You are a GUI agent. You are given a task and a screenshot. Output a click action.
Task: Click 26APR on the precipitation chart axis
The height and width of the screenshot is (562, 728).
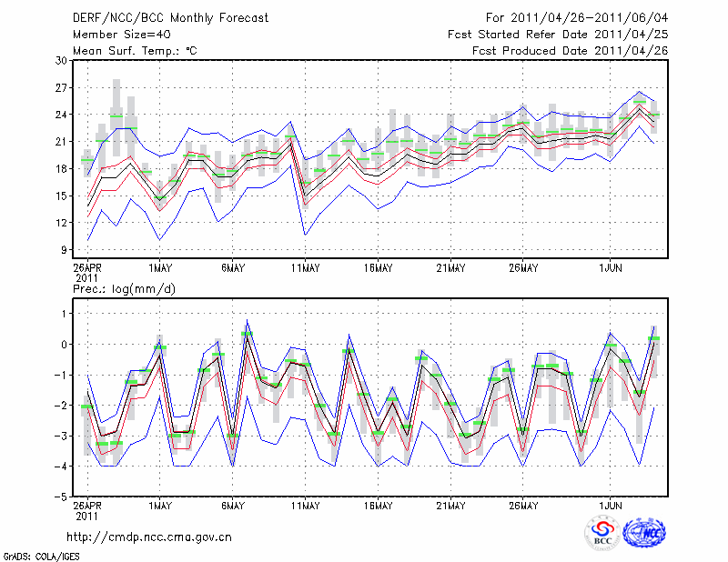tap(88, 505)
